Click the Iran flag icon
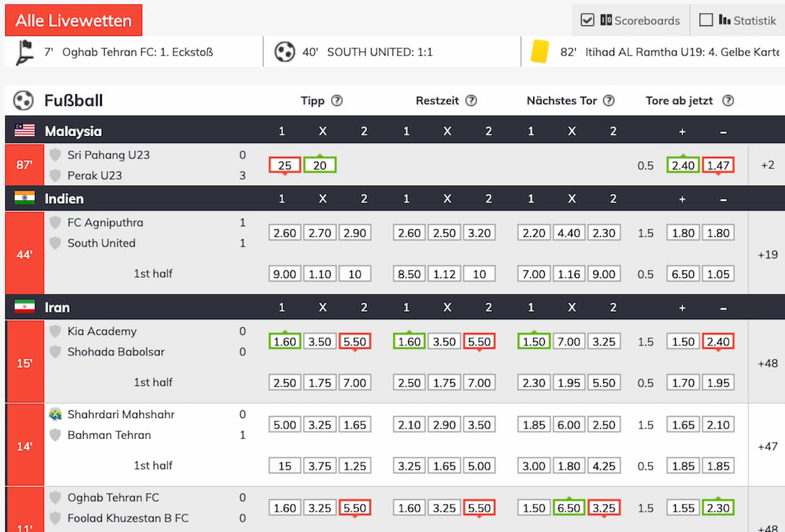This screenshot has width=785, height=532. (25, 307)
